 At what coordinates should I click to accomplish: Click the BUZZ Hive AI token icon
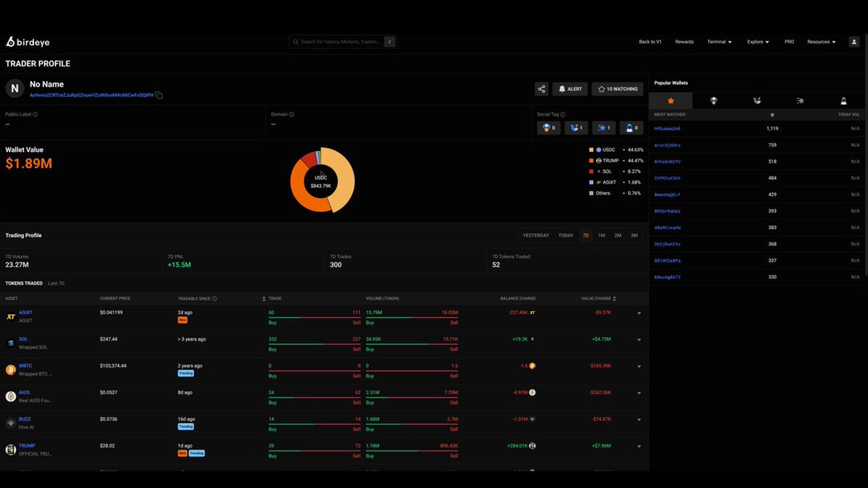(x=11, y=423)
